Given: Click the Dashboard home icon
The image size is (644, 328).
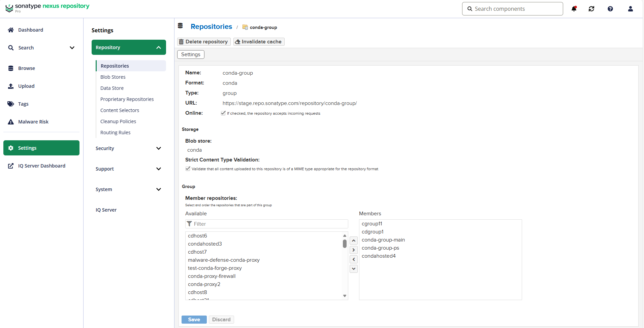Looking at the screenshot, I should 11,30.
